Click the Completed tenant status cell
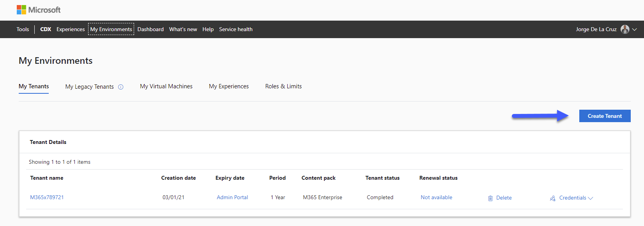The image size is (644, 226). [x=380, y=197]
